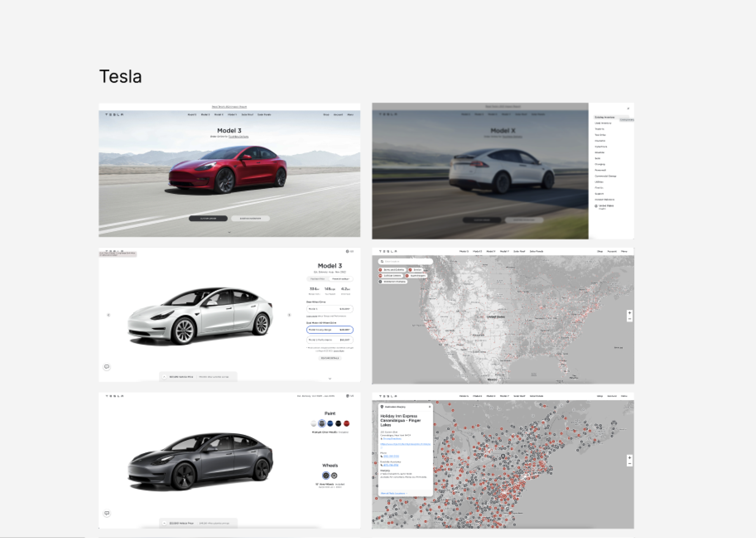Toggle Collision Centers map filter chip

coord(390,276)
